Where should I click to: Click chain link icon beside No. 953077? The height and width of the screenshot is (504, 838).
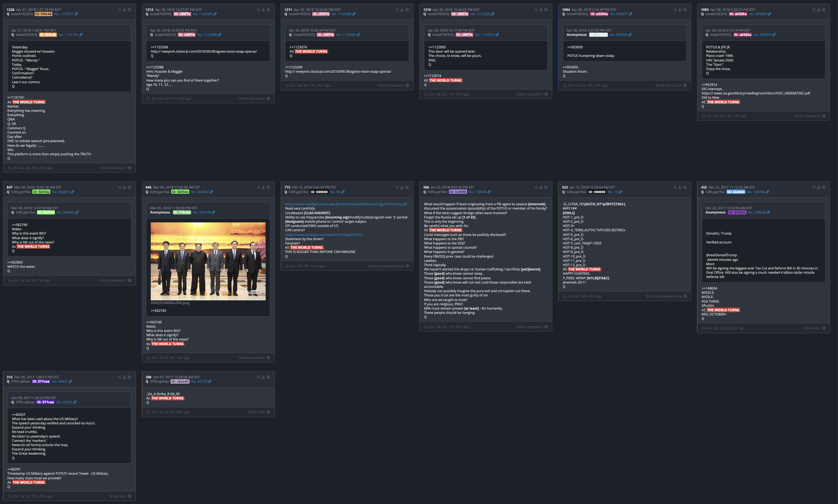(631, 14)
